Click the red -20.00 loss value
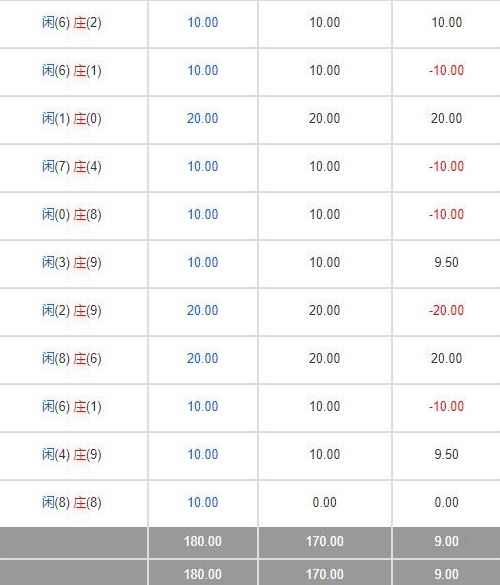This screenshot has height=585, width=500. pos(446,310)
